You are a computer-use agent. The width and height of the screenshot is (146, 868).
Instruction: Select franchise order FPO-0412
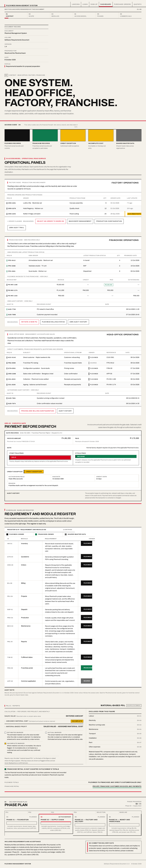pos(73,260)
